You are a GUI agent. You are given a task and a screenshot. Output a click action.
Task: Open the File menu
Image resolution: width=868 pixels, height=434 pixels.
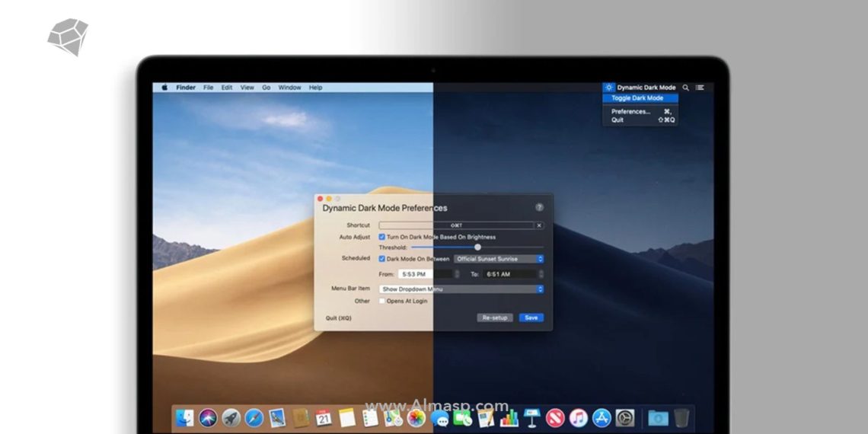(208, 88)
